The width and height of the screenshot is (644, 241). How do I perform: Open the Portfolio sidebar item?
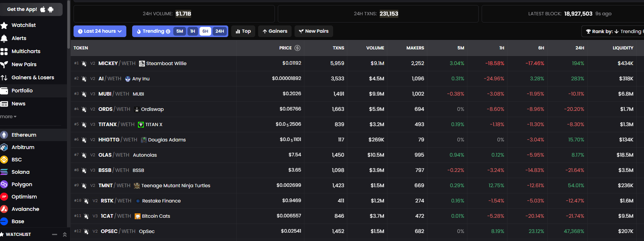22,91
